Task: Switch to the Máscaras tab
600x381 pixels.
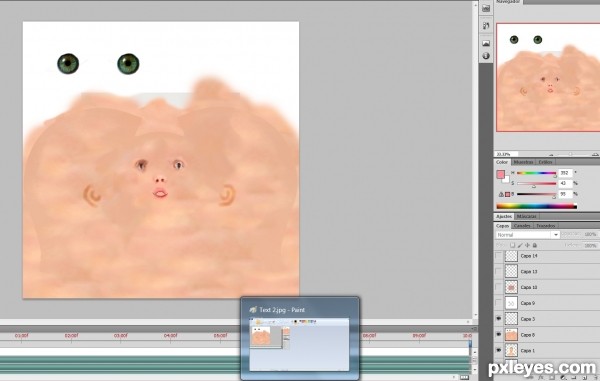Action: [x=526, y=217]
